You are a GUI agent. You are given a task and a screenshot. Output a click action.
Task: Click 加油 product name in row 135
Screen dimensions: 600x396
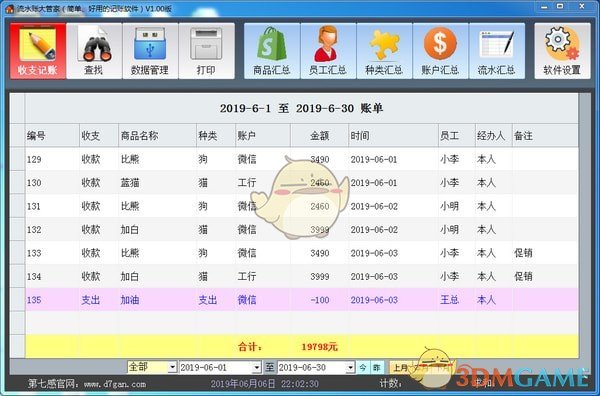coord(130,300)
